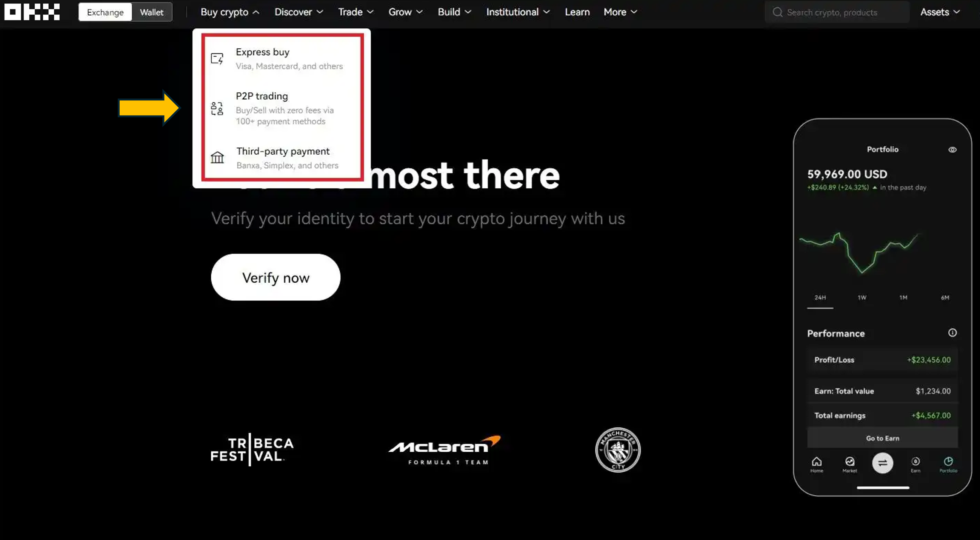The height and width of the screenshot is (540, 980).
Task: Click the OKX logo
Action: [32, 12]
